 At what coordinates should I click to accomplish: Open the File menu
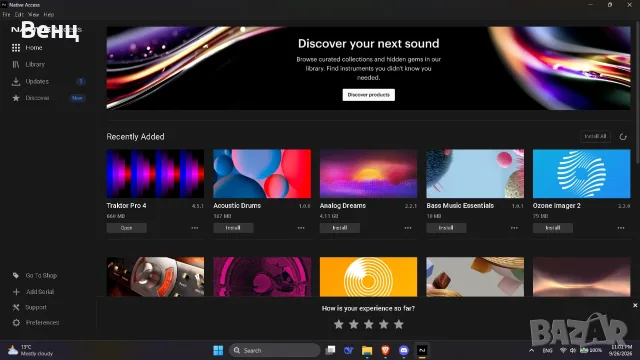(x=6, y=15)
